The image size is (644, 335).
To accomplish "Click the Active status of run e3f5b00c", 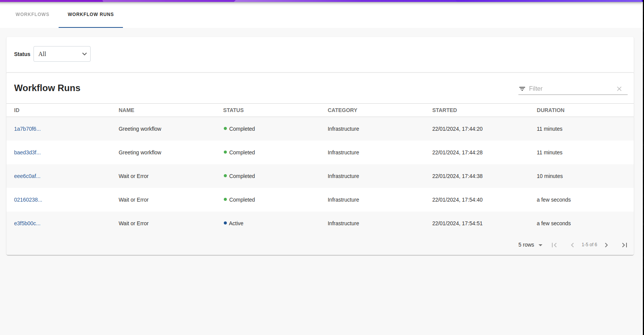I will click(x=233, y=223).
